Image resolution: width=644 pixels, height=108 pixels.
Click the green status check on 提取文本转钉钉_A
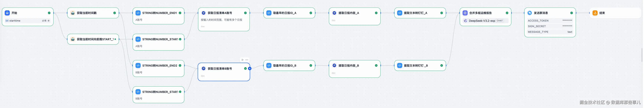click(x=441, y=13)
